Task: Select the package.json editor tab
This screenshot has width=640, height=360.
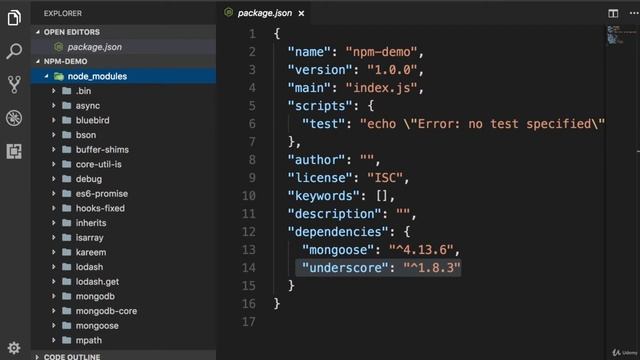Action: click(x=264, y=13)
